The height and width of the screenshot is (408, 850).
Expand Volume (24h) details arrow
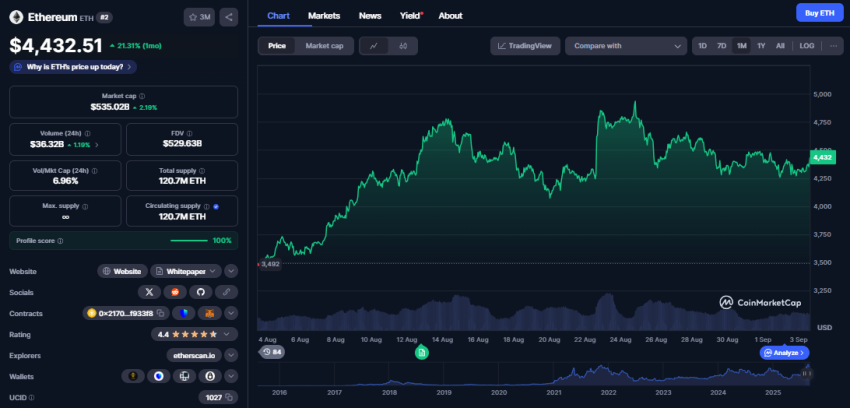point(97,145)
